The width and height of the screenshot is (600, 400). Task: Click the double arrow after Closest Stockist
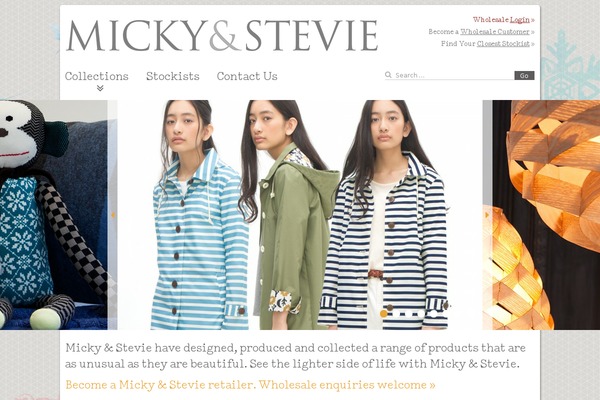click(533, 44)
